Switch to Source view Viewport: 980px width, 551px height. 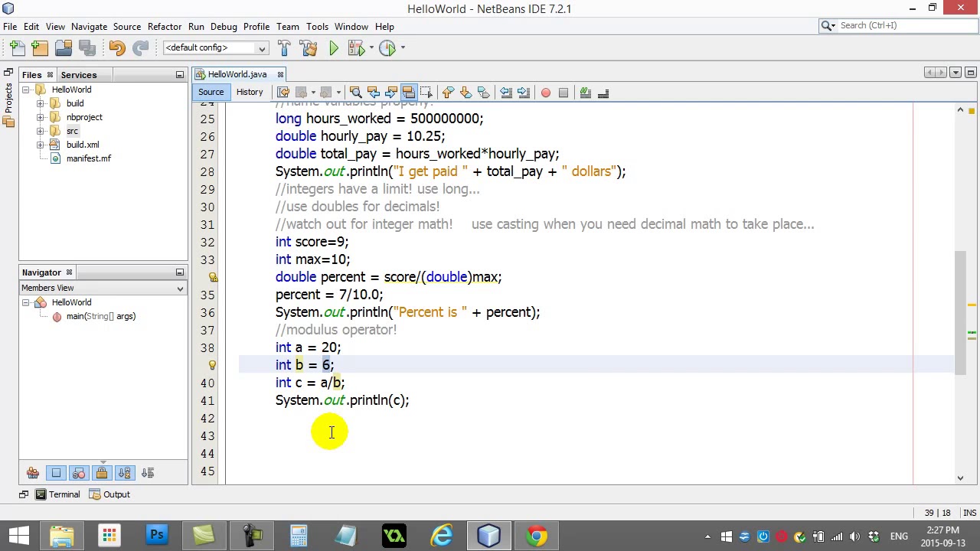[x=211, y=93]
